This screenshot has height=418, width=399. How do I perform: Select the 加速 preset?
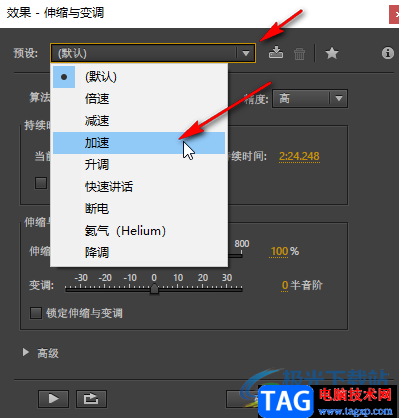point(139,143)
